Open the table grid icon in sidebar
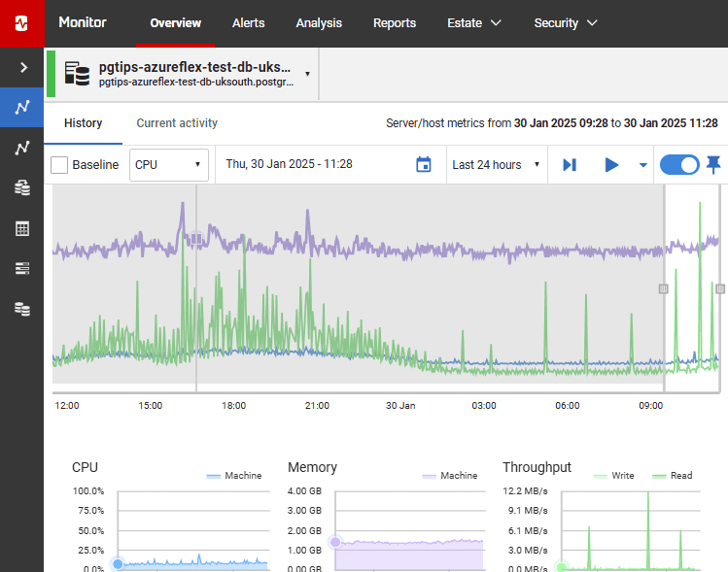The image size is (728, 572). 22,228
